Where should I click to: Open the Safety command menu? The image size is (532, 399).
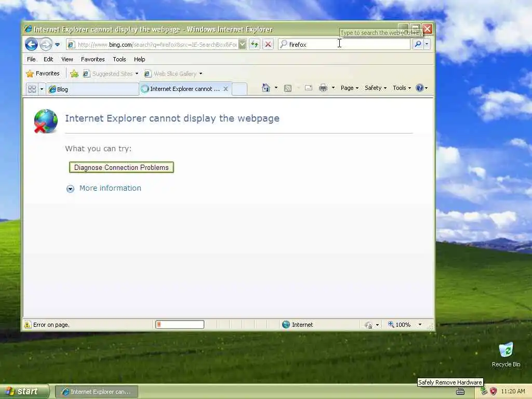375,88
